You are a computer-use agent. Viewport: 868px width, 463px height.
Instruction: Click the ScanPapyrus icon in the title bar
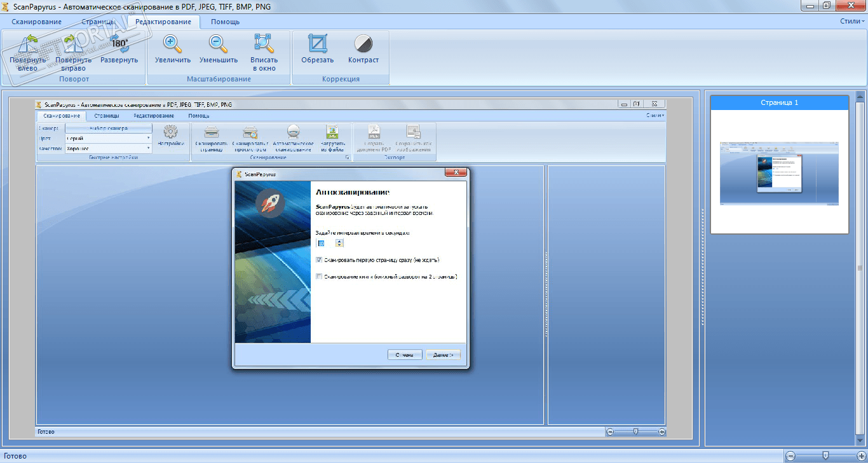(5, 6)
